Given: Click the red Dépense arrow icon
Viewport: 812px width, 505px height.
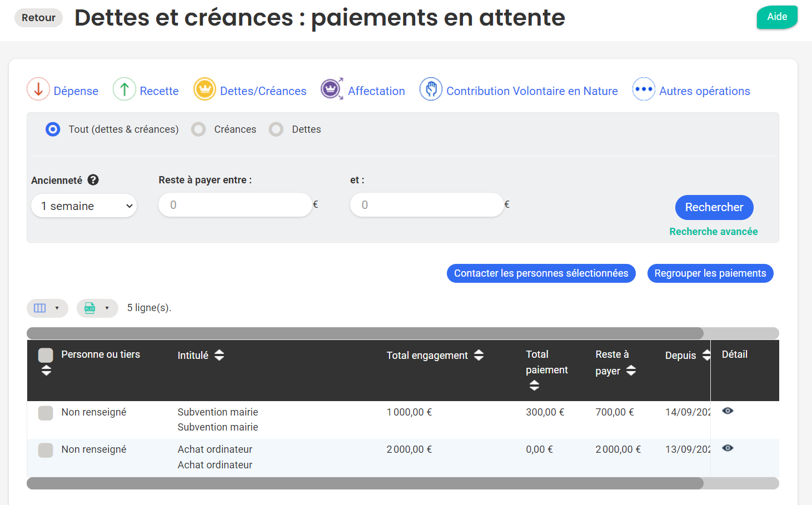Looking at the screenshot, I should [38, 89].
